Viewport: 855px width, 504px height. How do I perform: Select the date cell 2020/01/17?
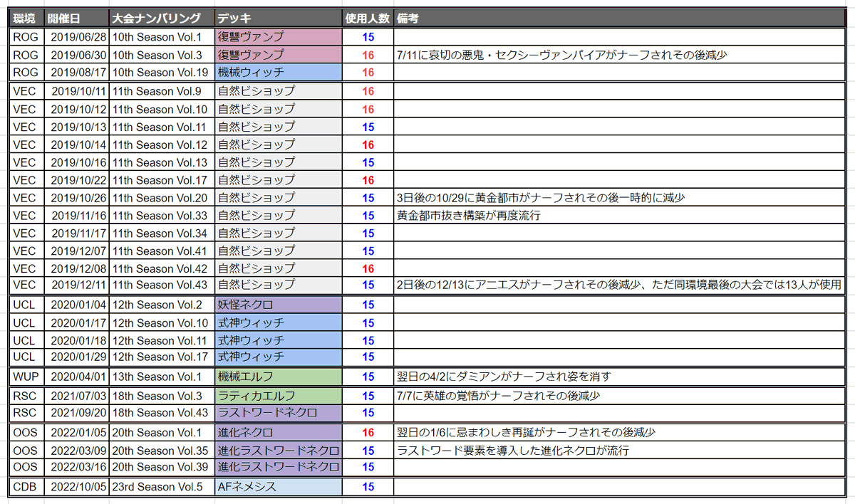pos(77,322)
